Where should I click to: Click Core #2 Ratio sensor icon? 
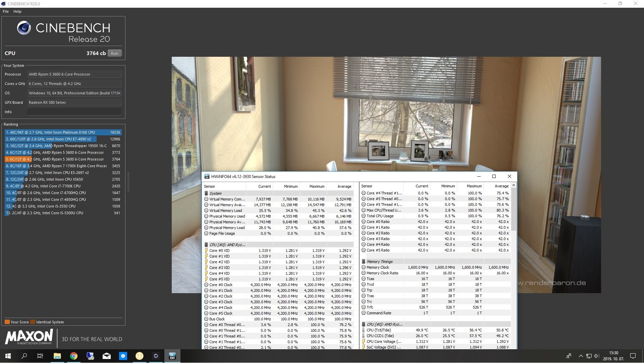point(364,233)
